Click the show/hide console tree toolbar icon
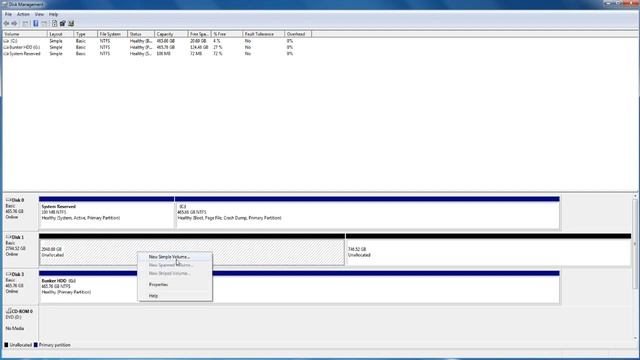The image size is (640, 360). point(26,24)
